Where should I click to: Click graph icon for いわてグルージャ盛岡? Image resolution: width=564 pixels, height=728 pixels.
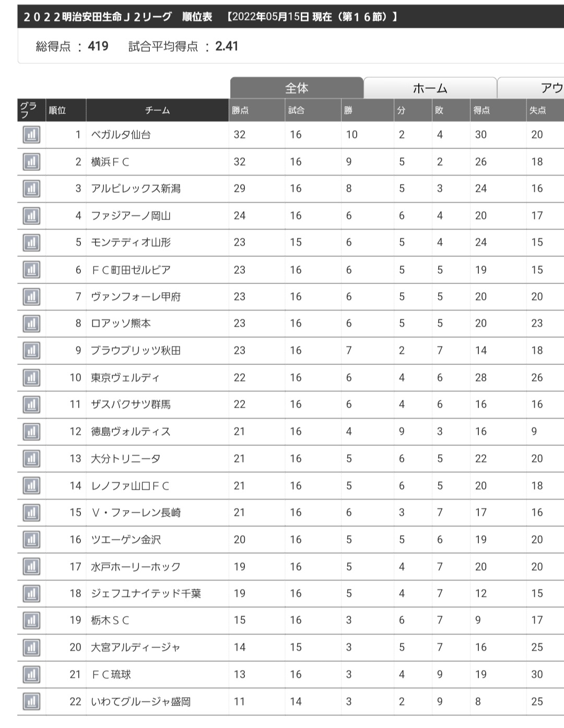click(x=31, y=701)
